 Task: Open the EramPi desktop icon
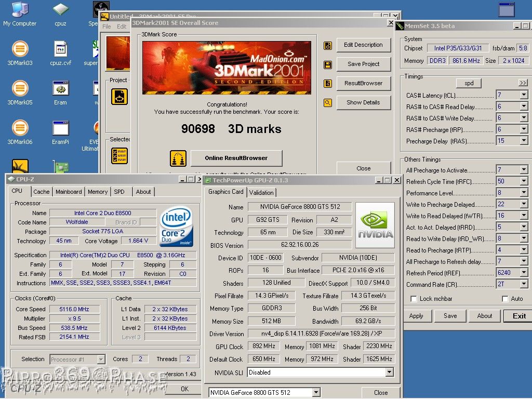[61, 132]
